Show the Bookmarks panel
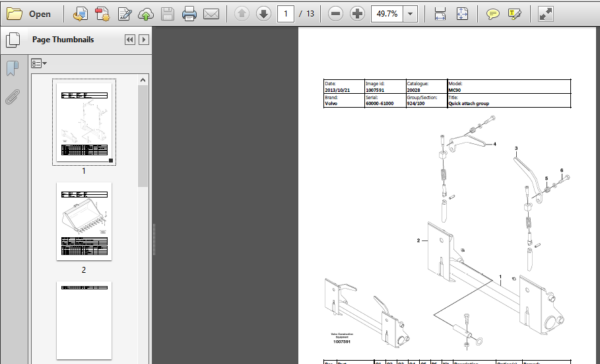 point(13,68)
